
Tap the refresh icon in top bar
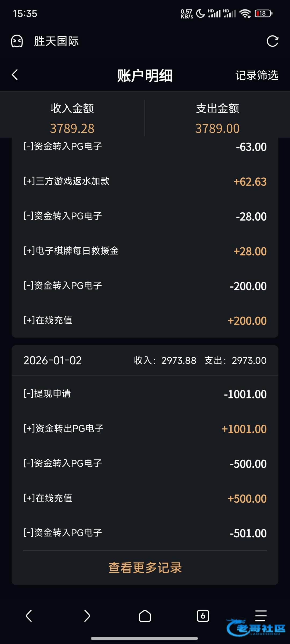click(272, 41)
